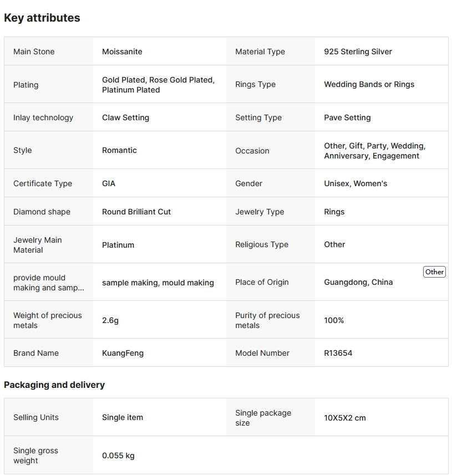Click the Pave Setting value
Image resolution: width=452 pixels, height=476 pixels.
347,117
